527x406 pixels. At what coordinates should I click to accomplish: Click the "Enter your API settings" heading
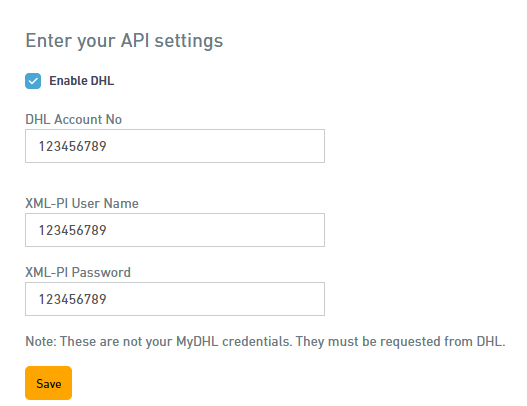(x=124, y=41)
